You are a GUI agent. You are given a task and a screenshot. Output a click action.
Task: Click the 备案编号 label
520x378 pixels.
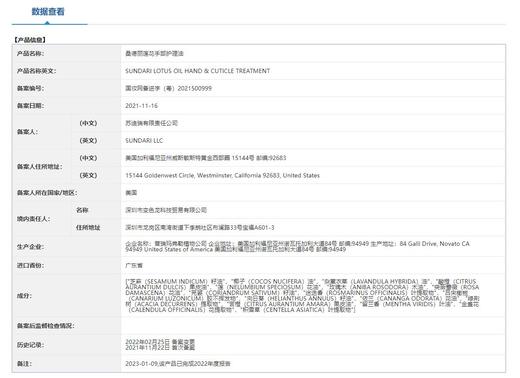click(30, 88)
